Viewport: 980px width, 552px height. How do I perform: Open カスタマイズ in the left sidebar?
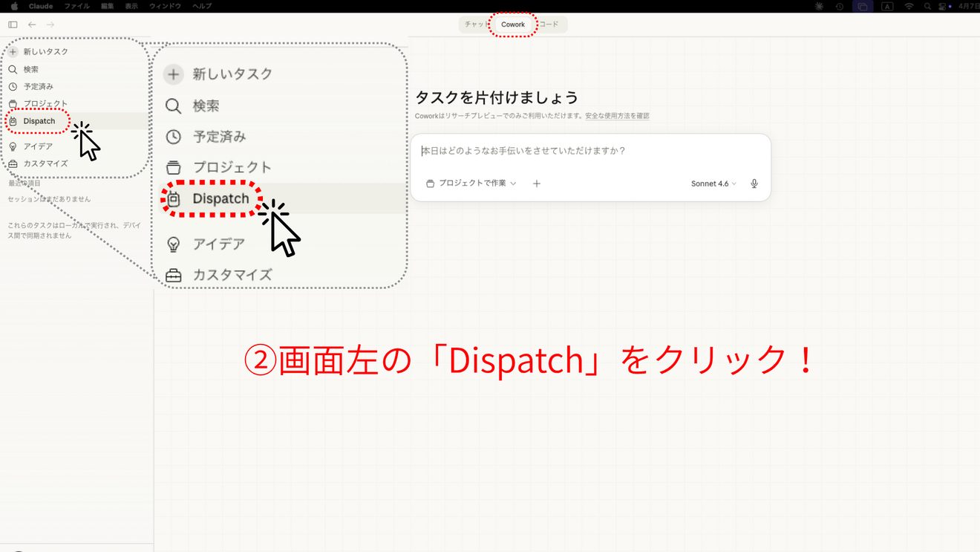[39, 163]
